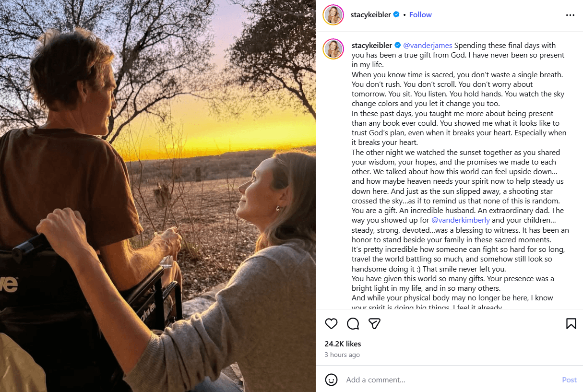Click the Follow button
Screen dimensions: 583x392
coord(420,14)
